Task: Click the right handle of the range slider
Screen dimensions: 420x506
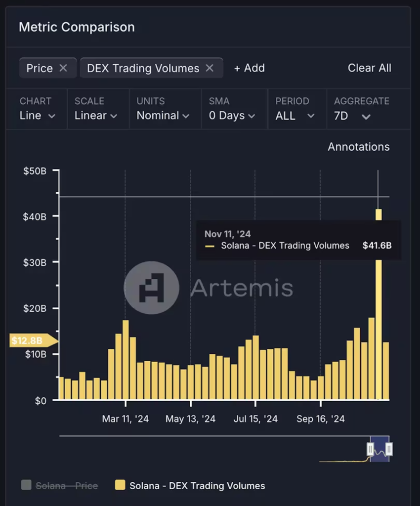Action: point(389,449)
